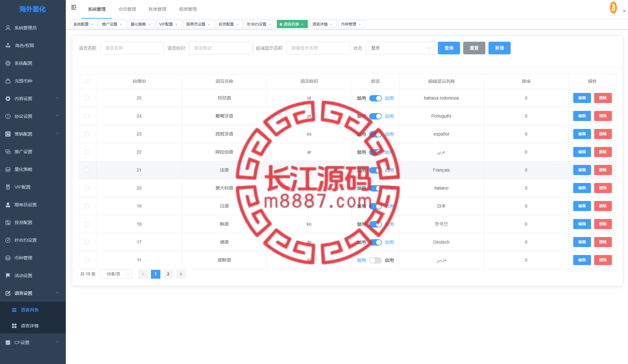The height and width of the screenshot is (364, 628).
Task: Expand the 内容设置 sidebar menu
Action: [58, 98]
